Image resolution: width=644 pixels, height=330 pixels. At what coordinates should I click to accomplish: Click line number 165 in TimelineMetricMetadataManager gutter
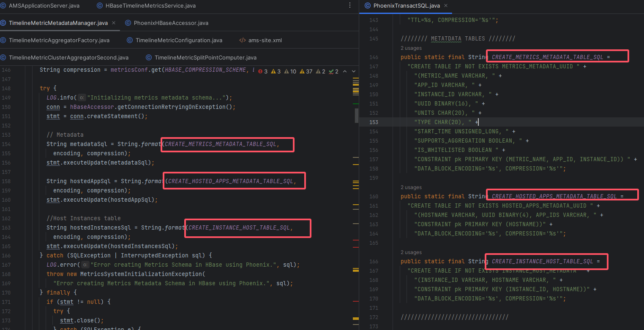click(x=6, y=246)
